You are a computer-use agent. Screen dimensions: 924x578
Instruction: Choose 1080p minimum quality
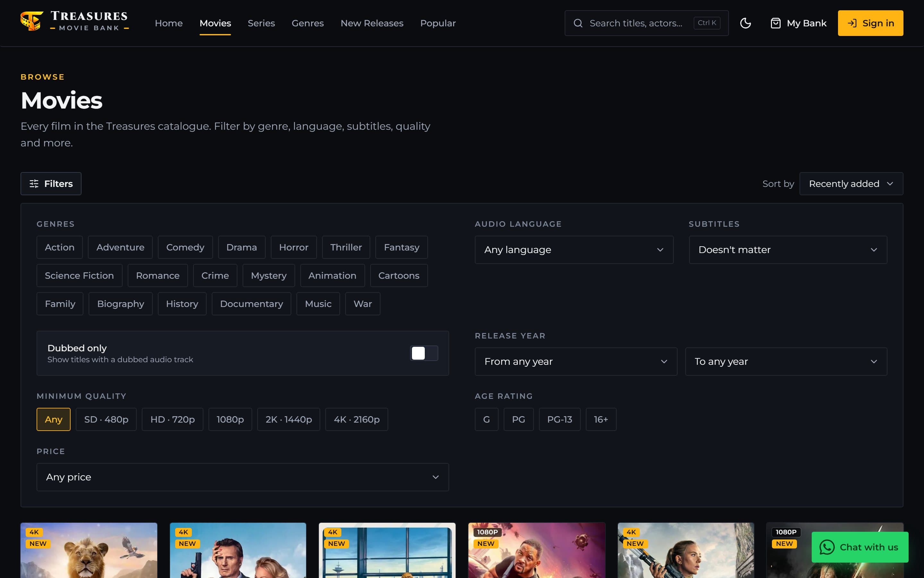[230, 419]
